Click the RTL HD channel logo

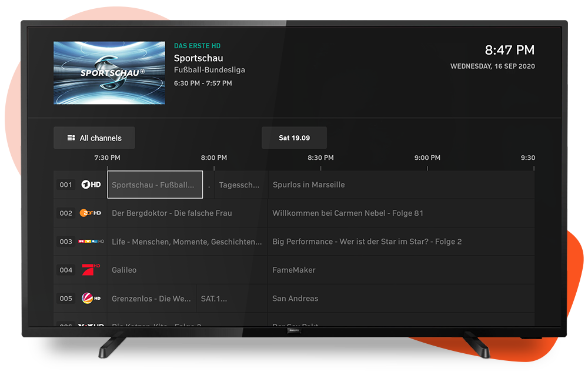pos(91,242)
